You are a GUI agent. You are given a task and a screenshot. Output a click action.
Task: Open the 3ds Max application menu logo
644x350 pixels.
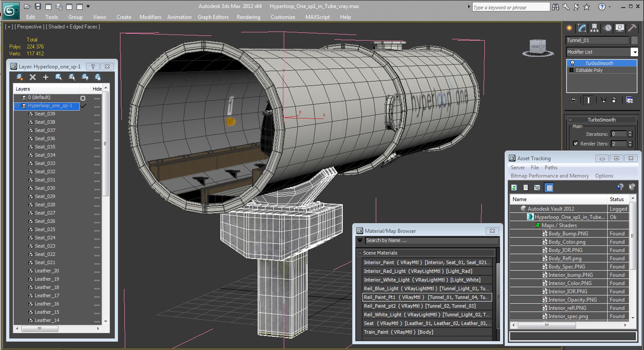tap(10, 11)
